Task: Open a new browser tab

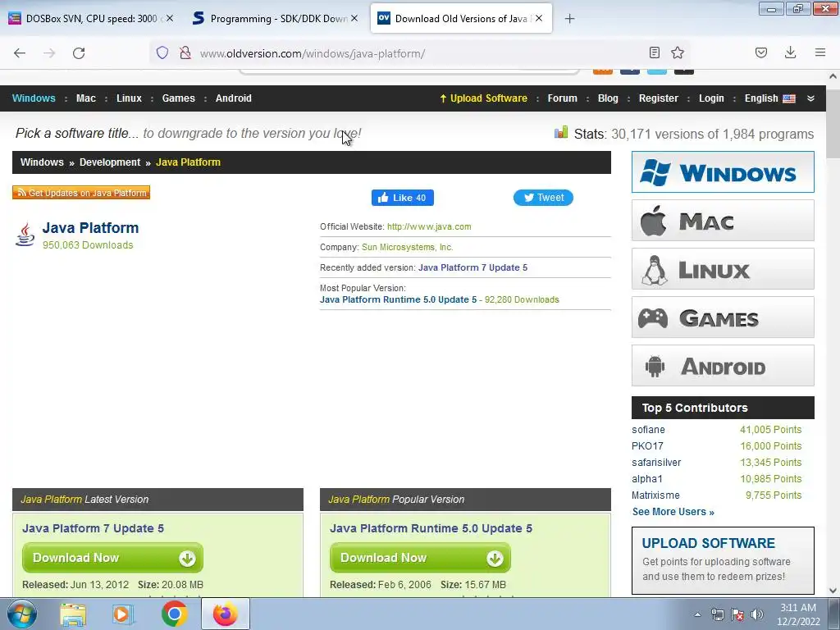Action: [569, 19]
